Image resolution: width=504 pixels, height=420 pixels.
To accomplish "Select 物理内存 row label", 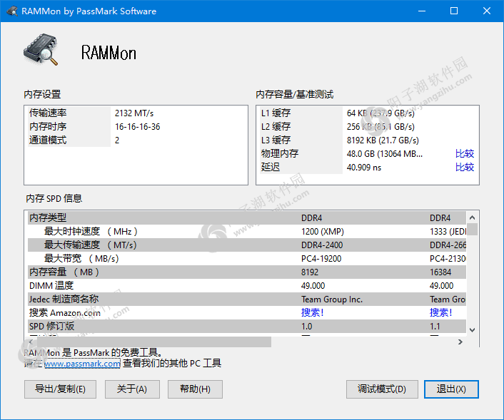I will pyautogui.click(x=280, y=153).
